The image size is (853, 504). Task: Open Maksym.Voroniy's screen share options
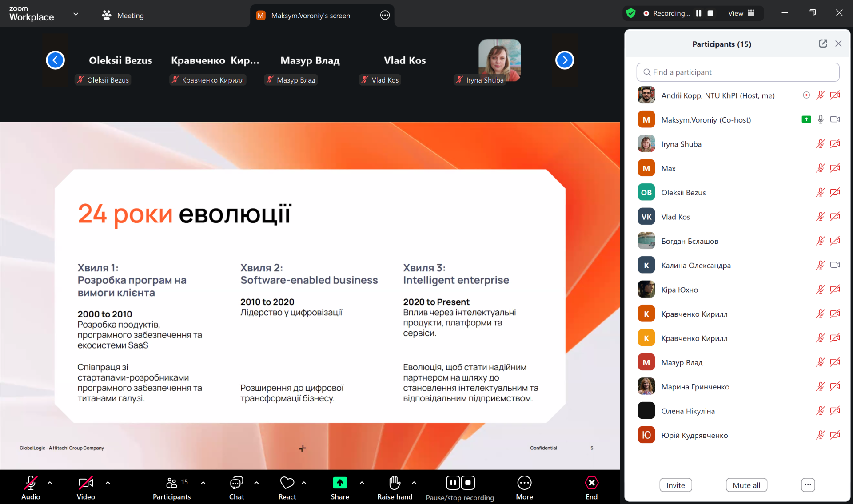385,16
